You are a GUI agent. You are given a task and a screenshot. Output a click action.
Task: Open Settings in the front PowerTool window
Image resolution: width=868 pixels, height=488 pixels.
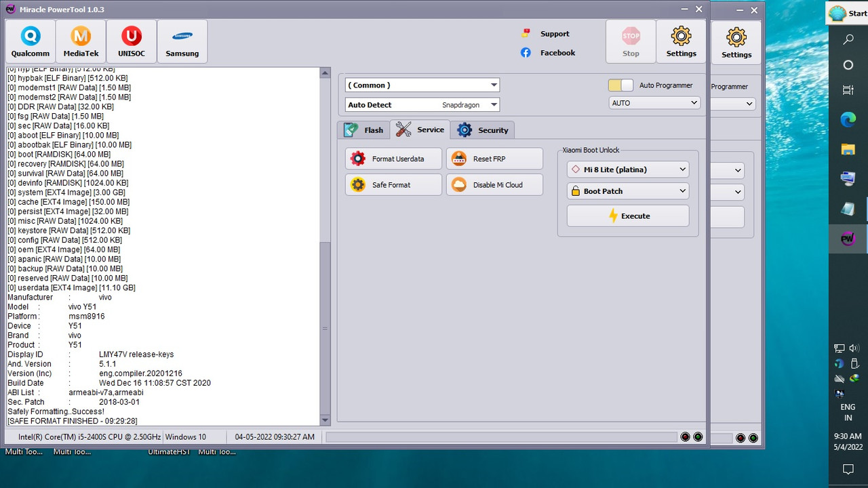[681, 41]
